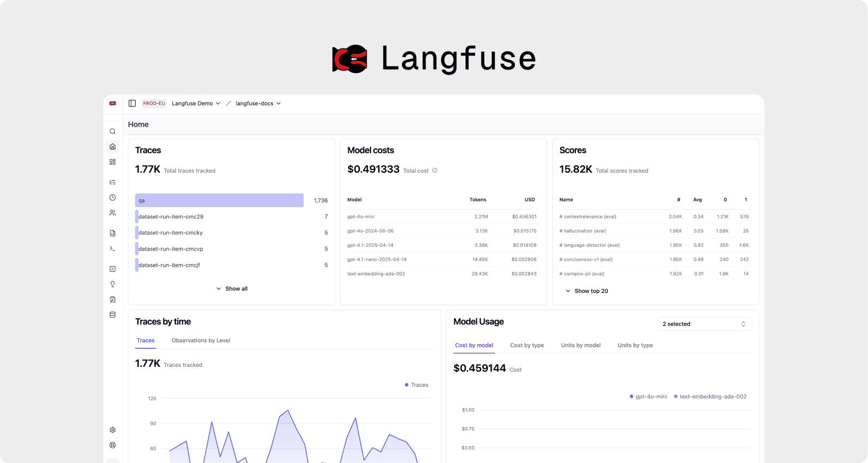Click the 1,736 count for qa
Screen dimensions: 868x463
click(x=321, y=201)
